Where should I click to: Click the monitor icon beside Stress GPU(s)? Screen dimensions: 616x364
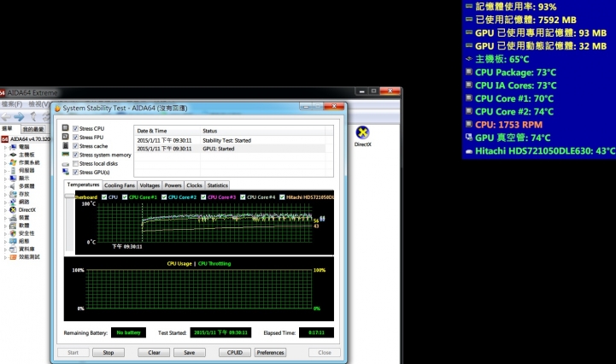click(x=66, y=172)
